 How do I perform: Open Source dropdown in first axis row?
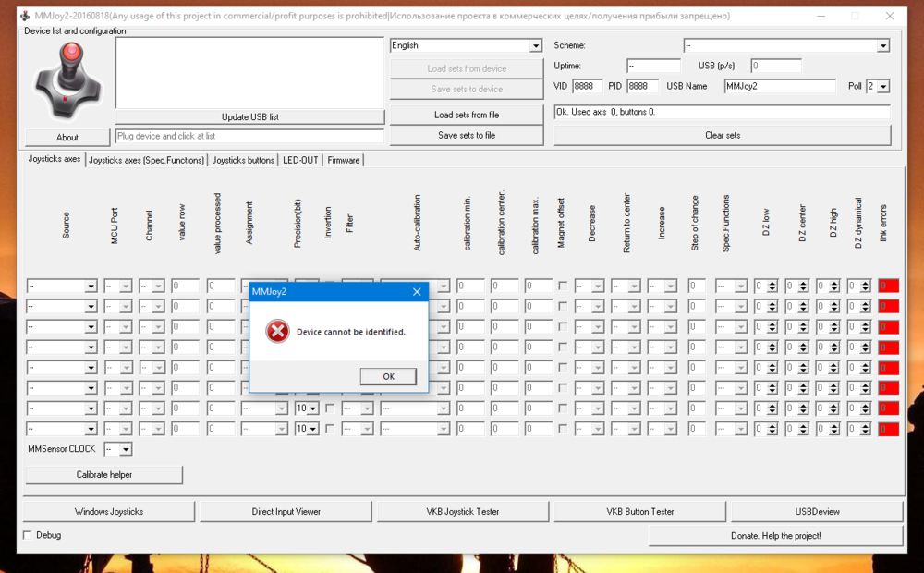[x=91, y=286]
